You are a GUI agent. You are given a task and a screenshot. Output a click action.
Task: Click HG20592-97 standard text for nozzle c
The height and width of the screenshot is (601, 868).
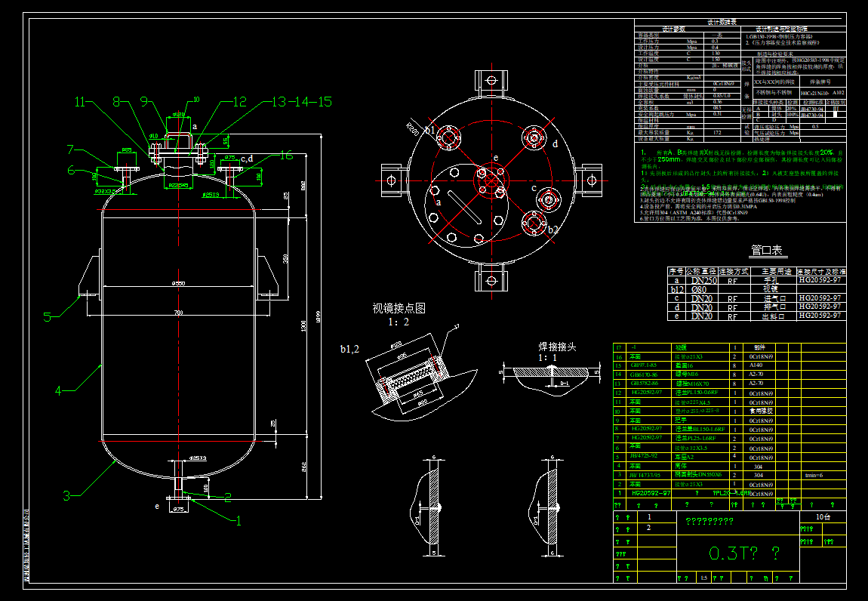tap(820, 299)
